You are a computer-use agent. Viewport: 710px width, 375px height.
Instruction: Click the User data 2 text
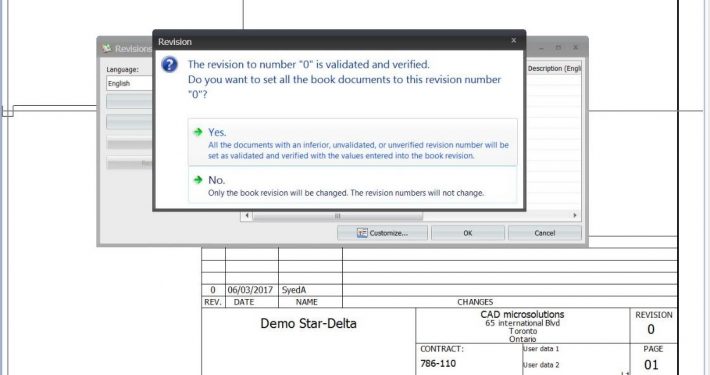point(541,365)
